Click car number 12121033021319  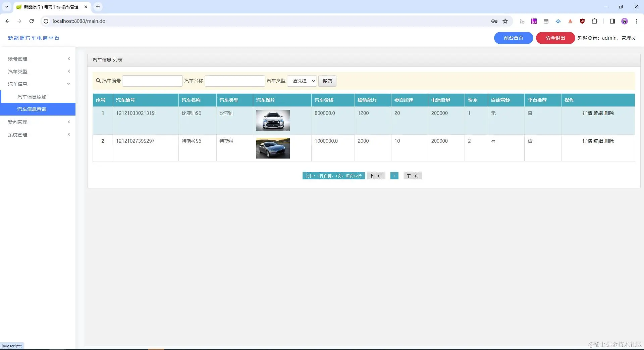135,113
